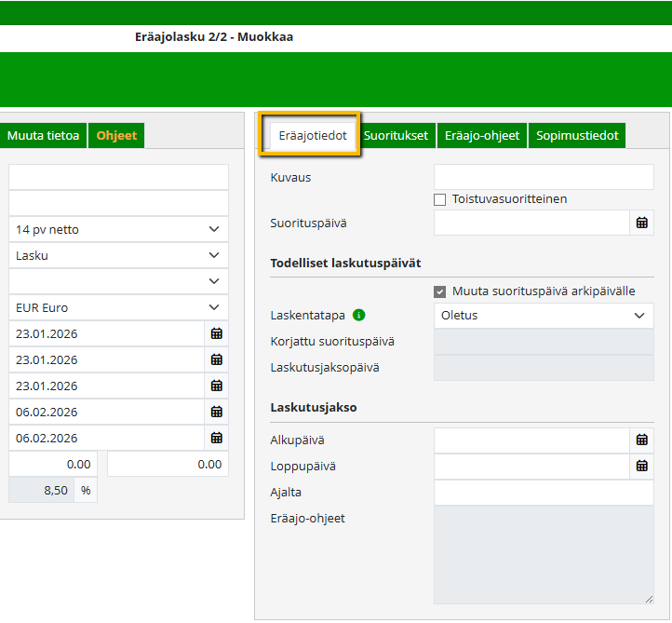
Task: Open the Laskentatapa Oletus dropdown
Action: point(544,316)
